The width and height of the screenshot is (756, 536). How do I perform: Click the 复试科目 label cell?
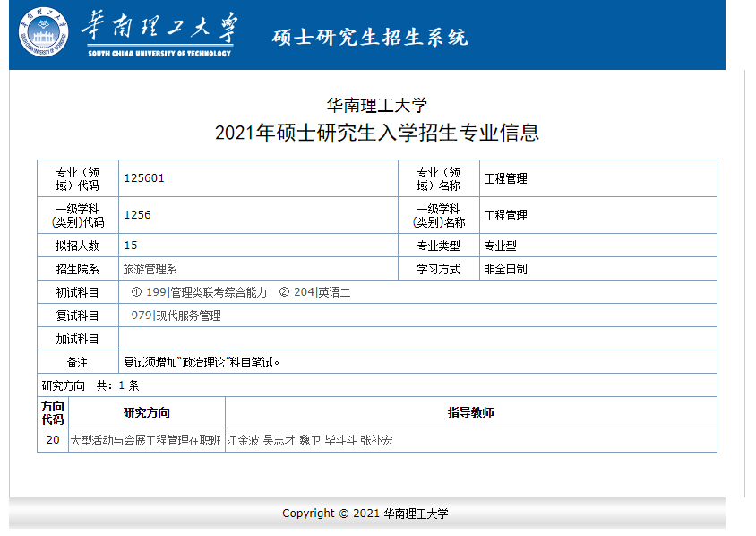click(x=78, y=316)
